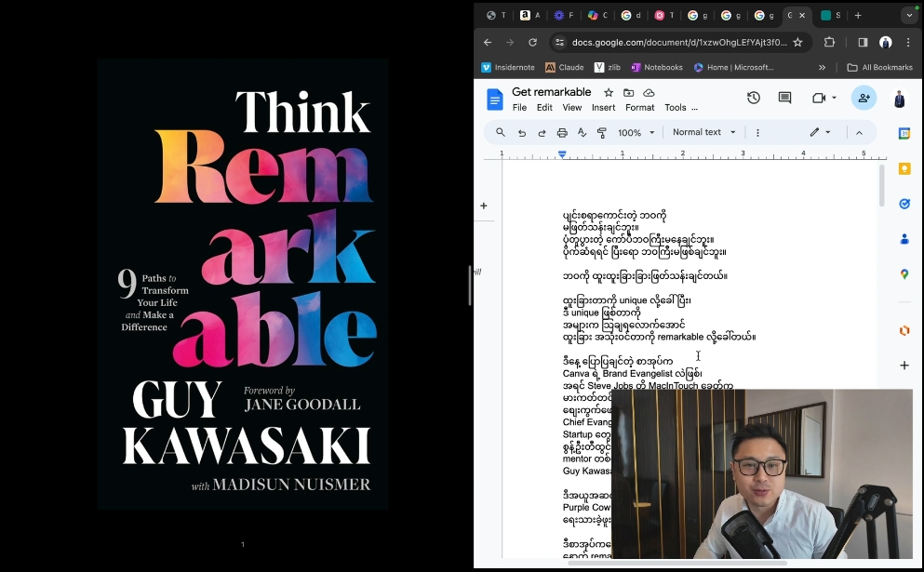
Task: Open the Editing mode pencil dropdown
Action: (820, 133)
